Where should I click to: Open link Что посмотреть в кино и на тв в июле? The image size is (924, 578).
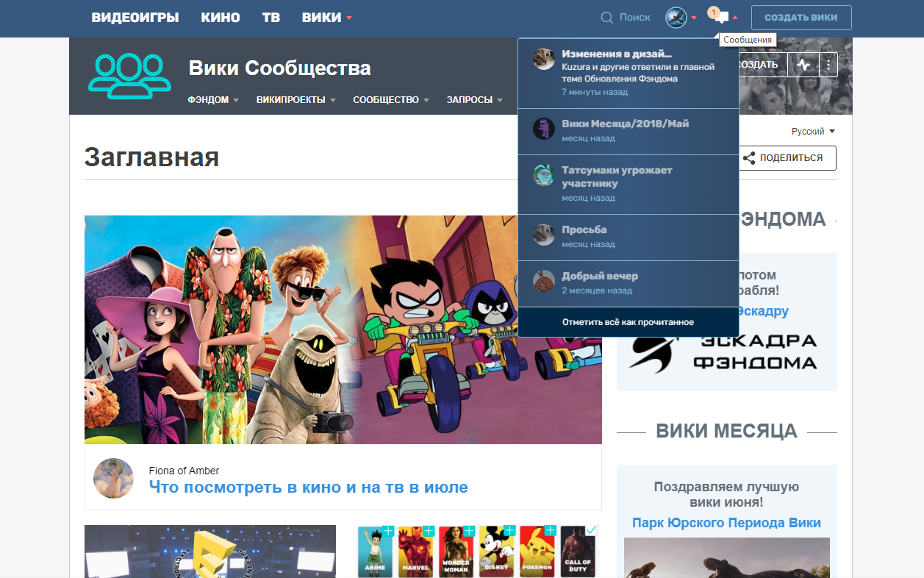[x=309, y=487]
